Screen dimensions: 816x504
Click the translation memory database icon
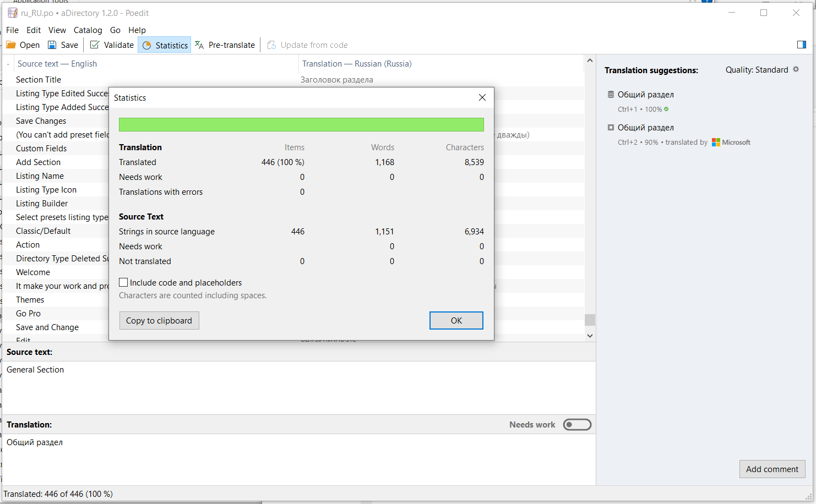pos(611,94)
